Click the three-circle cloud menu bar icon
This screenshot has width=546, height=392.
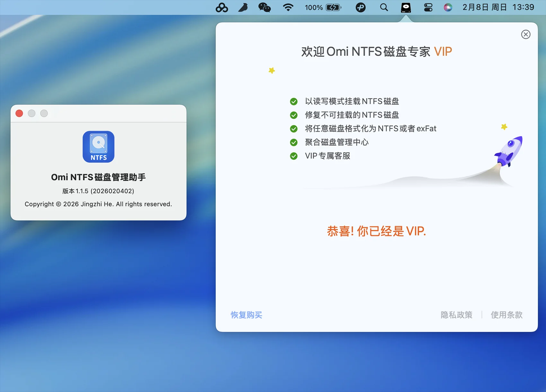click(x=222, y=7)
